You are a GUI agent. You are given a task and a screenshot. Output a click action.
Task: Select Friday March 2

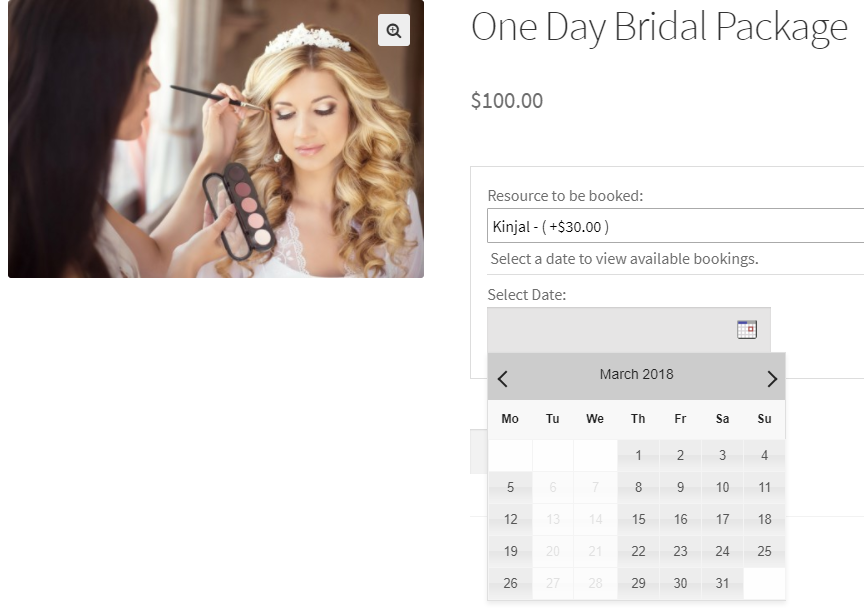pos(681,455)
